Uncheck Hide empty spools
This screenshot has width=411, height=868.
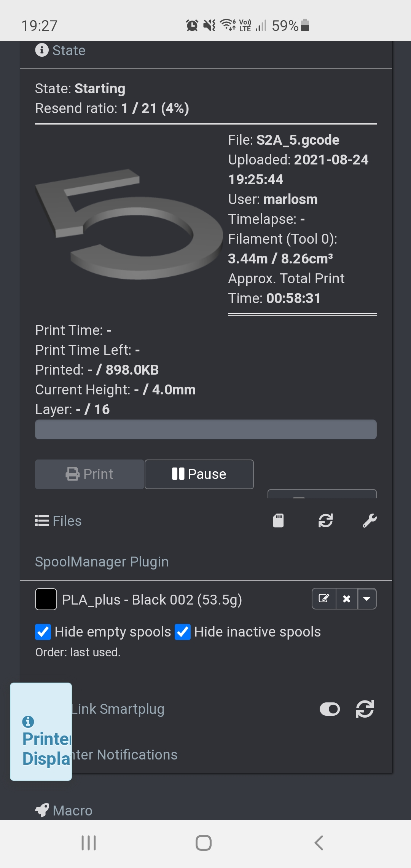point(43,632)
